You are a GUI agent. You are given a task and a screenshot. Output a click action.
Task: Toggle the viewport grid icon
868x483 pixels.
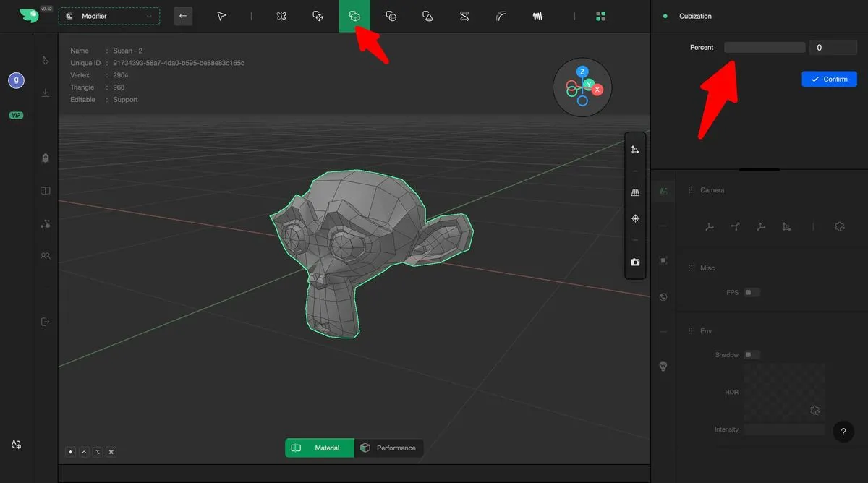coord(635,193)
